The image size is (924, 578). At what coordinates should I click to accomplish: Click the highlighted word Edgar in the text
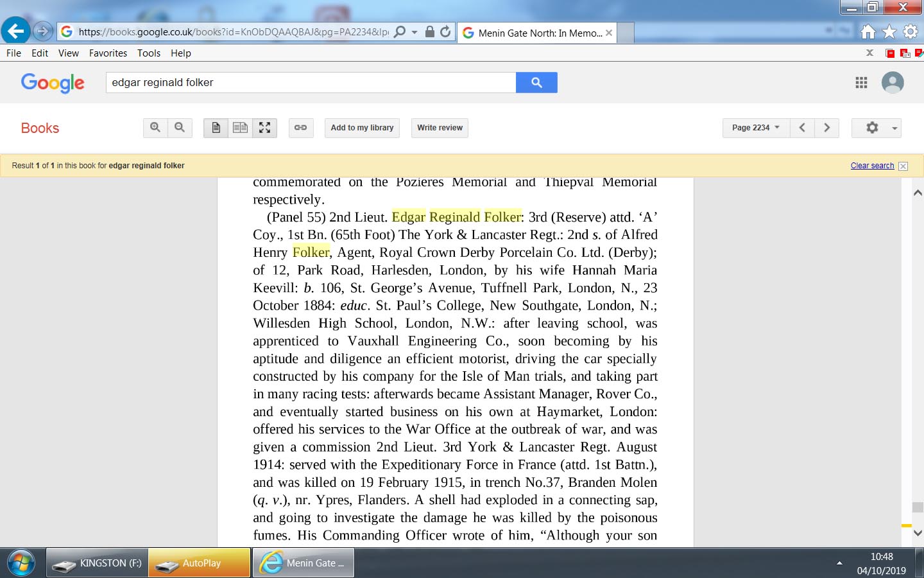coord(409,217)
